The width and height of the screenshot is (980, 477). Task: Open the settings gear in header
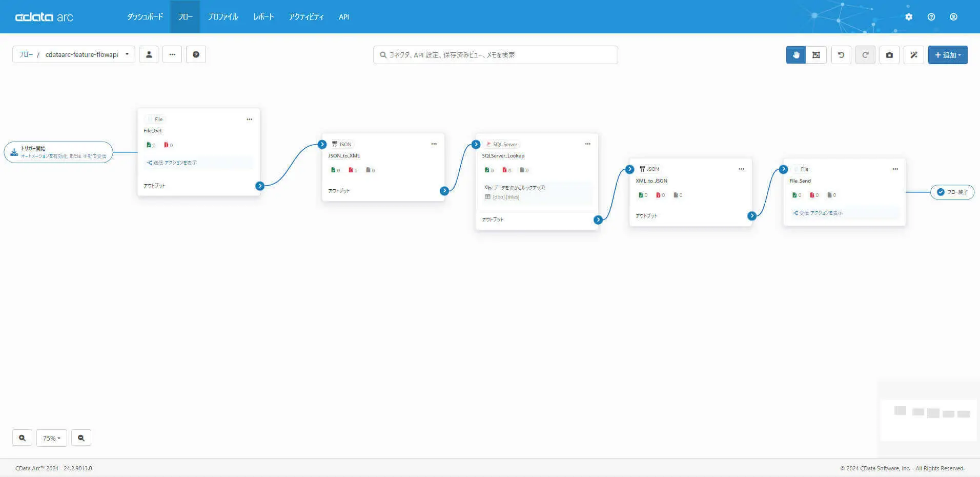pyautogui.click(x=909, y=17)
